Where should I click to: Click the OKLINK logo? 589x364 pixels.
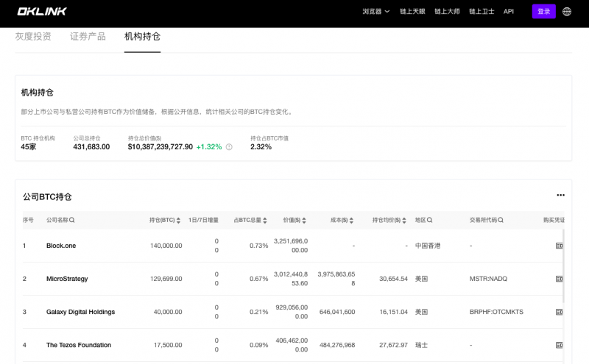pyautogui.click(x=42, y=11)
